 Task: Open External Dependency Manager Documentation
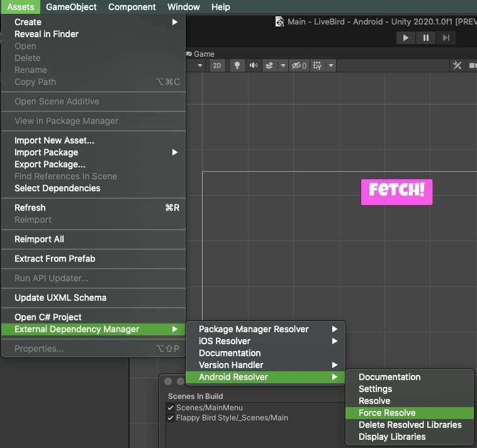point(266,353)
